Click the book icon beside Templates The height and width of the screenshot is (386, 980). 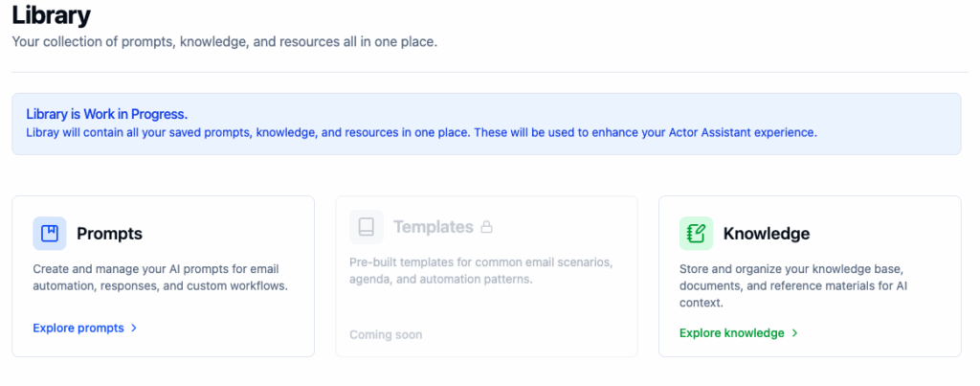[x=367, y=227]
